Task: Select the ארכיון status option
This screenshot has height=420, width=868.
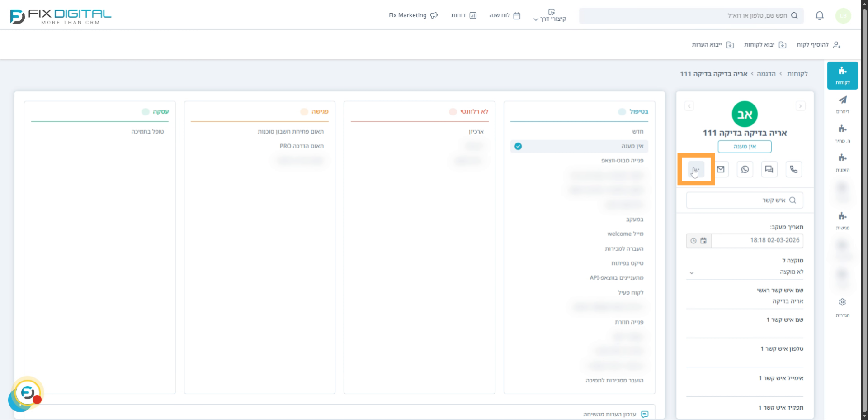Action: coord(476,132)
